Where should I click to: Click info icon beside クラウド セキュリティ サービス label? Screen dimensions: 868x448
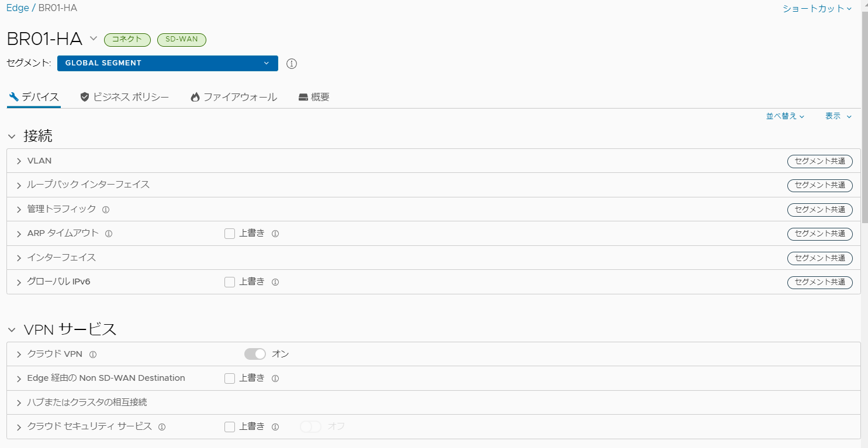click(x=162, y=427)
